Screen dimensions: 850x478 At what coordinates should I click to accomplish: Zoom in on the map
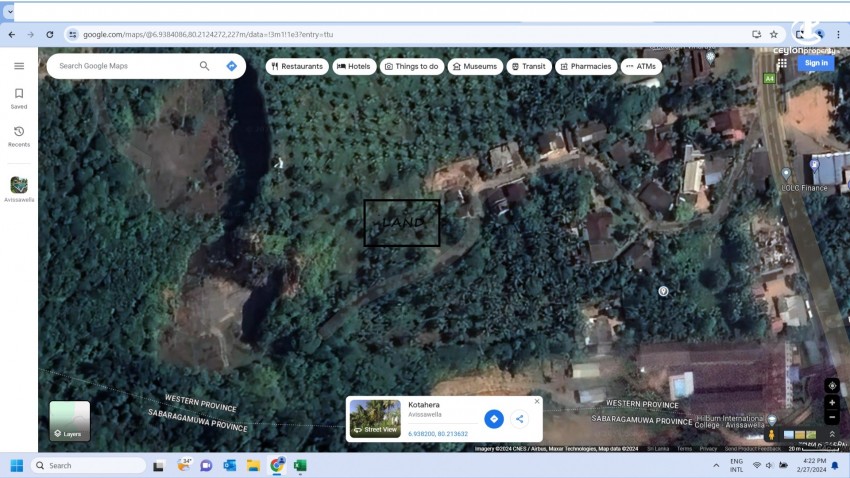coord(831,403)
